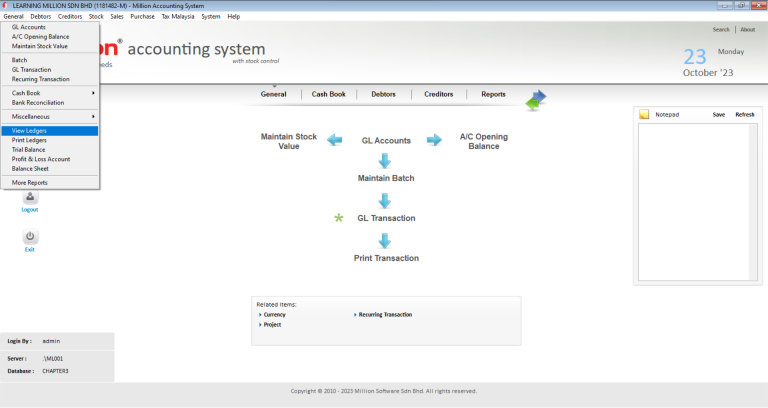768x408 pixels.
Task: Select View Ledgers menu entry
Action: [50, 131]
